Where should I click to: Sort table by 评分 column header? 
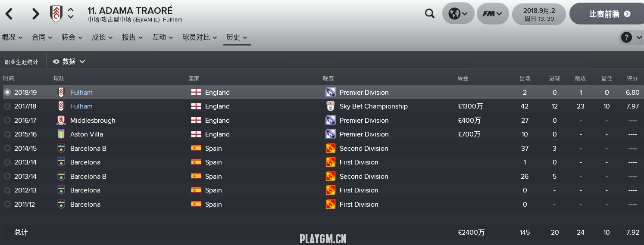pyautogui.click(x=632, y=78)
